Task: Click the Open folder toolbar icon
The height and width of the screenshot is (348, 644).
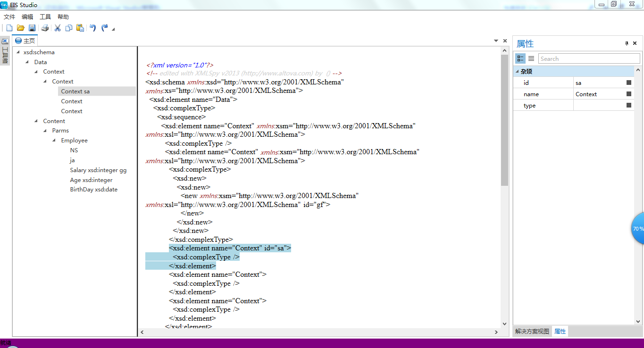Action: click(x=21, y=28)
